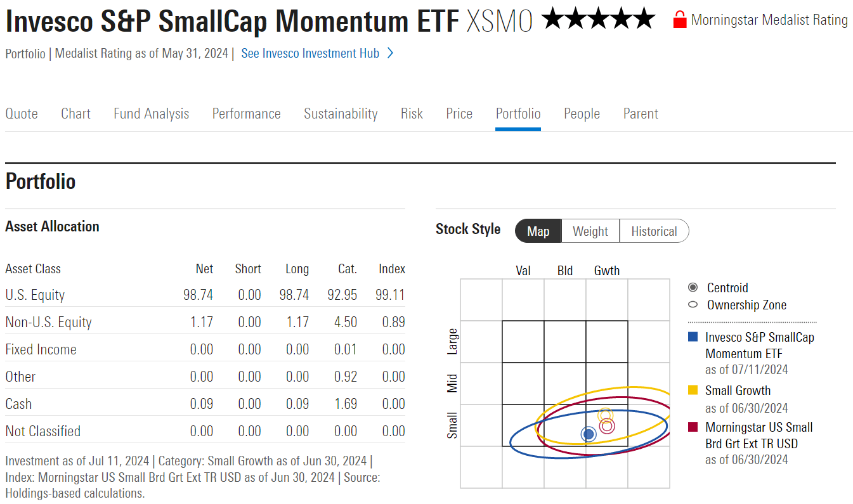Viewport: 853px width, 504px height.
Task: Click the yellow Small Growth centroid circle
Action: pos(605,416)
